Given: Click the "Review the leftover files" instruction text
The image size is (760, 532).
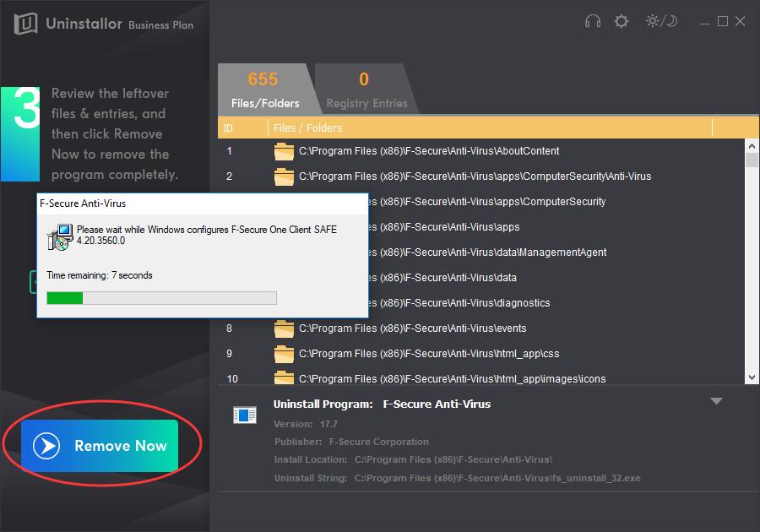Looking at the screenshot, I should (115, 133).
